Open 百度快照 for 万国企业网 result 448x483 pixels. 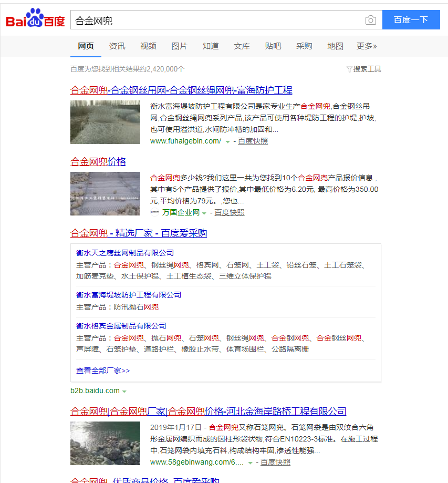(x=230, y=212)
